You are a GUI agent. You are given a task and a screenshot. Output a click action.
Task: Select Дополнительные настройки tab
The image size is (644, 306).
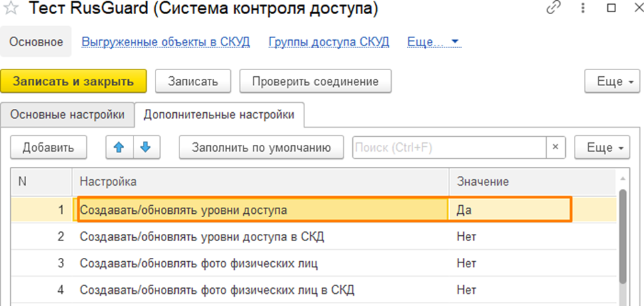pyautogui.click(x=219, y=114)
